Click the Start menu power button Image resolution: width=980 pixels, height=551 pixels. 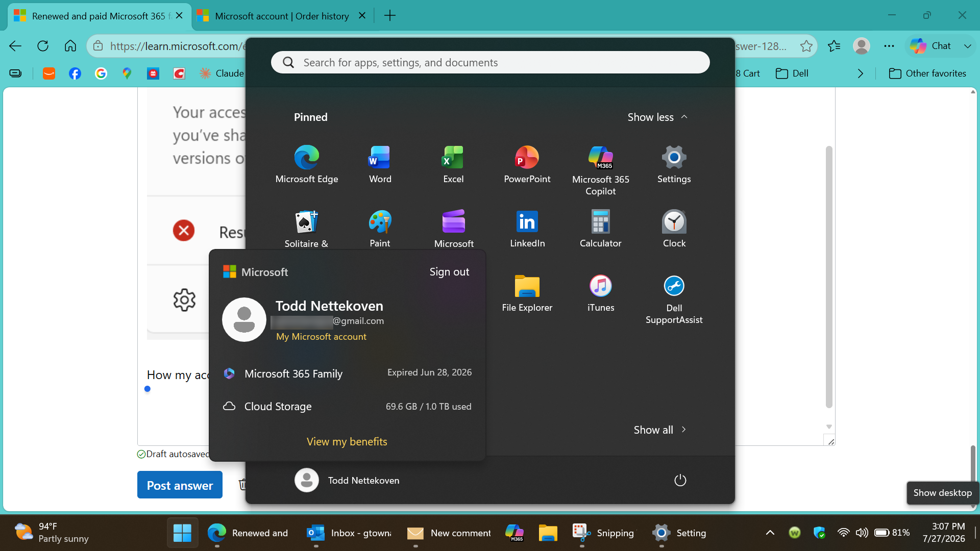(680, 480)
